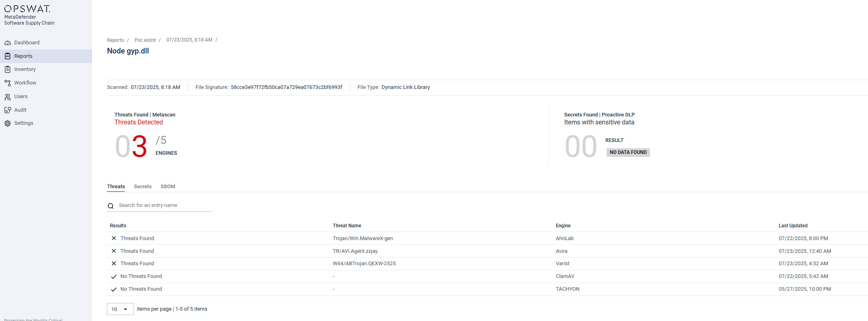The height and width of the screenshot is (321, 868).
Task: Click the NO DATA FOUND badge
Action: 628,152
